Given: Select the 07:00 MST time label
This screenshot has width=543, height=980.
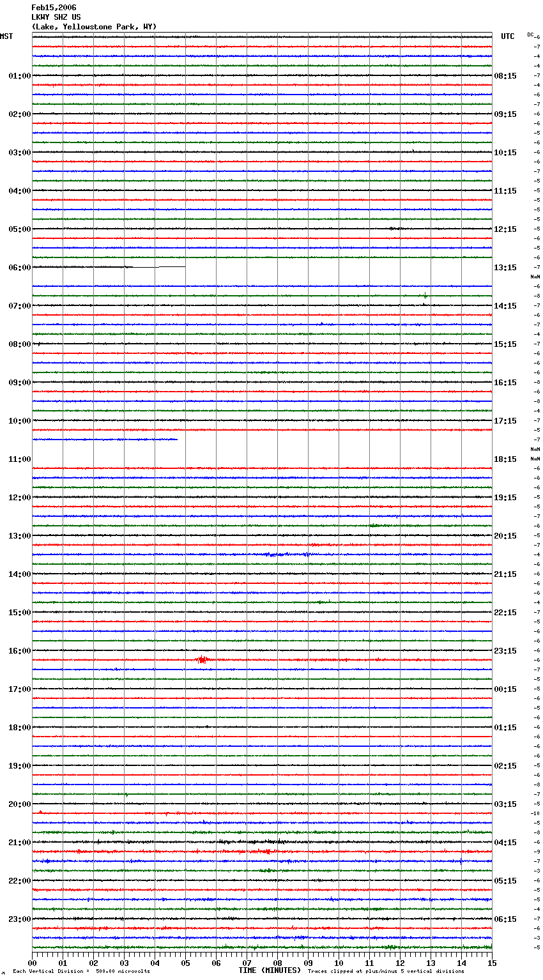Looking at the screenshot, I should click(x=20, y=306).
